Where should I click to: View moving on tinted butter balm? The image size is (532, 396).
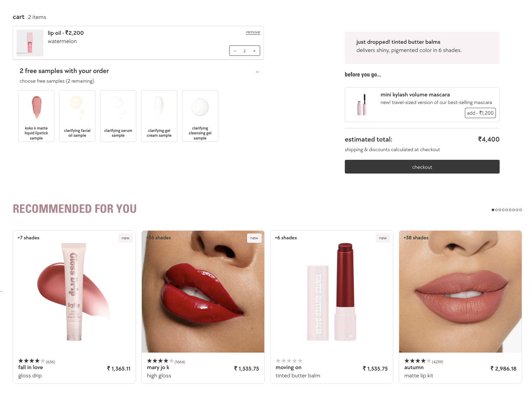(332, 307)
